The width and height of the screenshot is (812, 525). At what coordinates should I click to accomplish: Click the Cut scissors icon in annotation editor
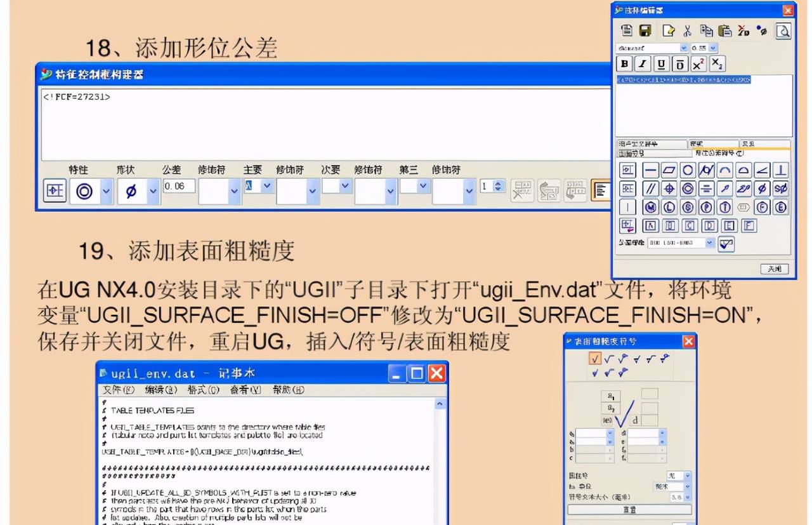[688, 31]
